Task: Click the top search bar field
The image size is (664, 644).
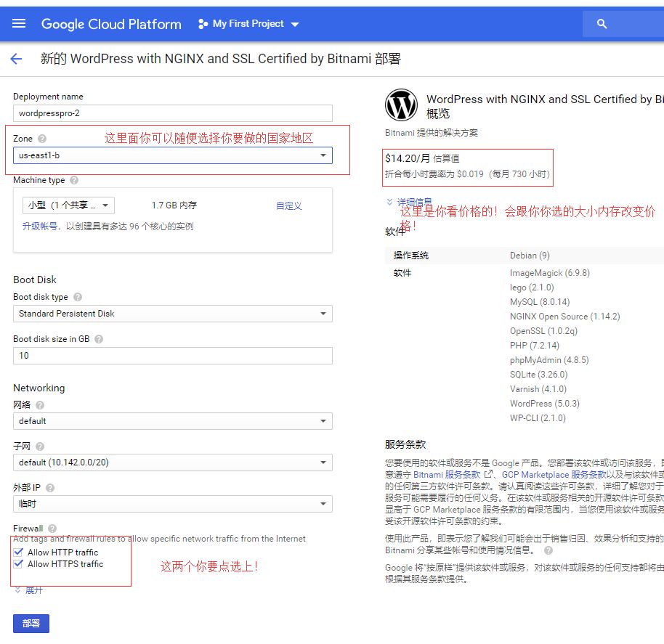Action: pyautogui.click(x=623, y=24)
